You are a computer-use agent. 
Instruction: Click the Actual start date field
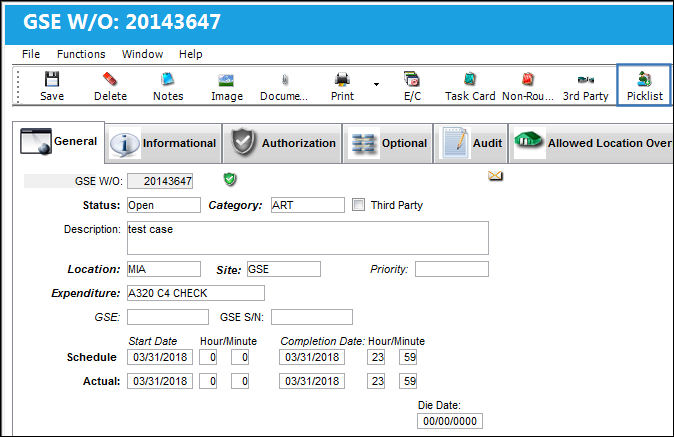click(x=160, y=381)
